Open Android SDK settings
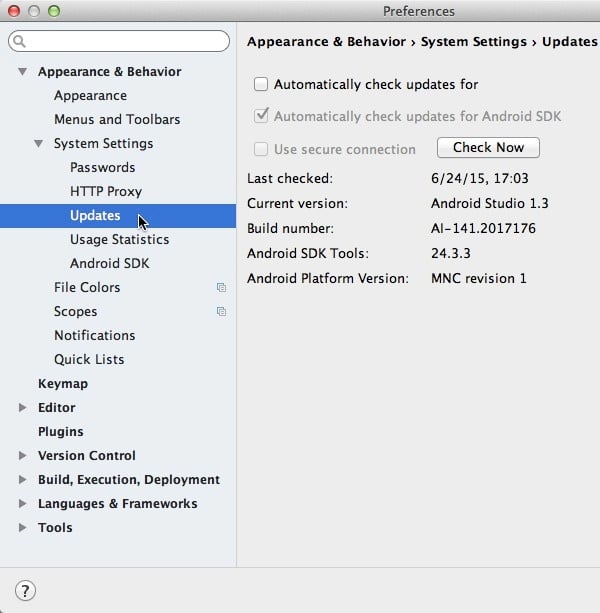 [x=109, y=263]
